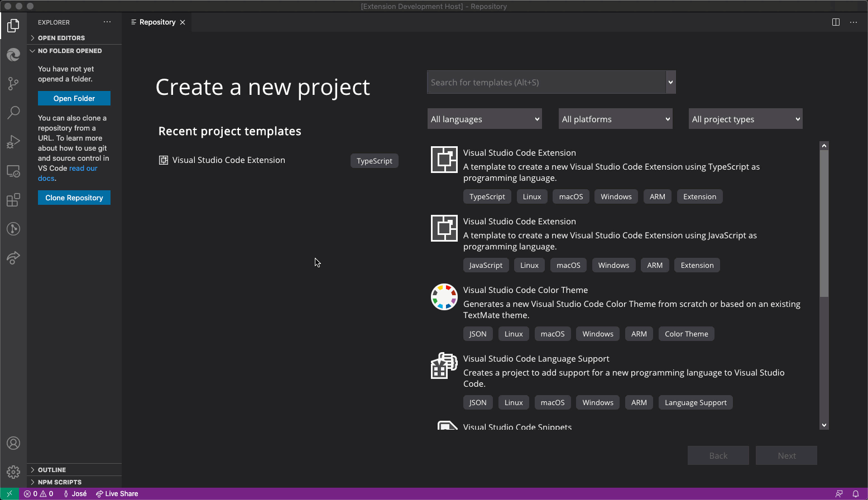
Task: Open the Manage gear icon
Action: tap(13, 472)
